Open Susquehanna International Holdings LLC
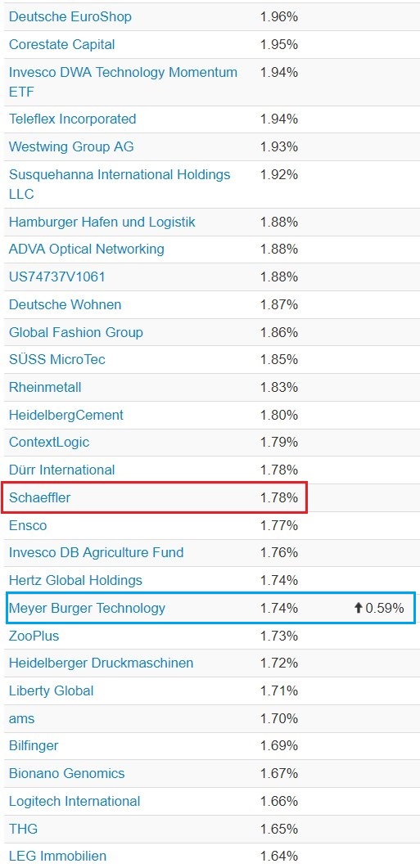Viewport: 420px width, 868px height. 120,184
